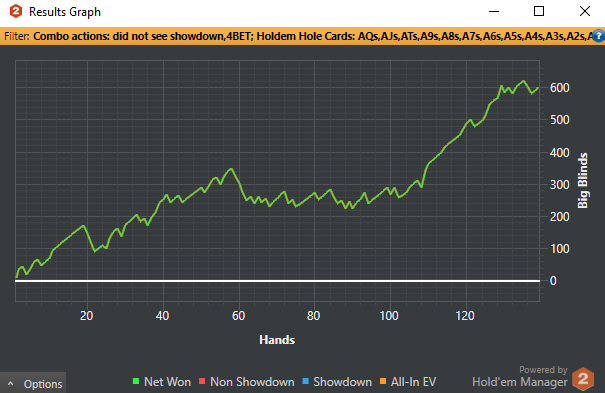Image resolution: width=605 pixels, height=393 pixels.
Task: Click the 400 value on the vertical axis
Action: [x=559, y=153]
